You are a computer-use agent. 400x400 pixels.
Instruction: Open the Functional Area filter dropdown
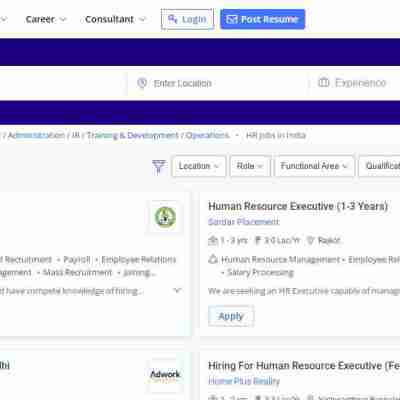coord(314,166)
